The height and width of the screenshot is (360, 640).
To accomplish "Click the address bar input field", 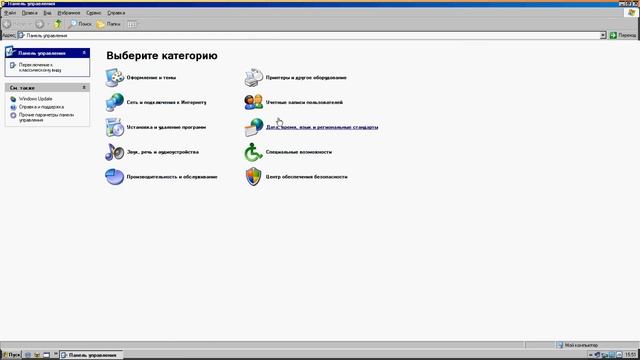I will pos(312,36).
